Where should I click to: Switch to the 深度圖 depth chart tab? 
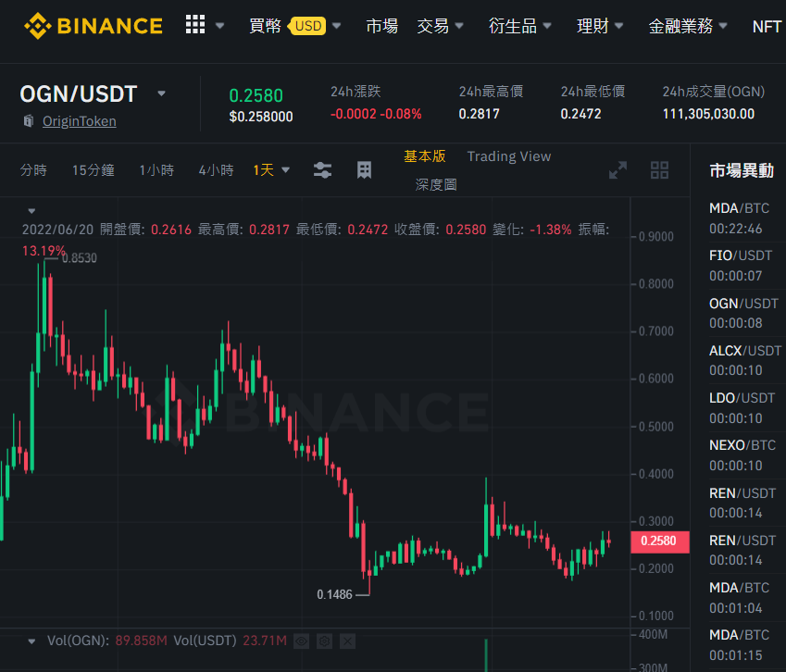(x=436, y=184)
